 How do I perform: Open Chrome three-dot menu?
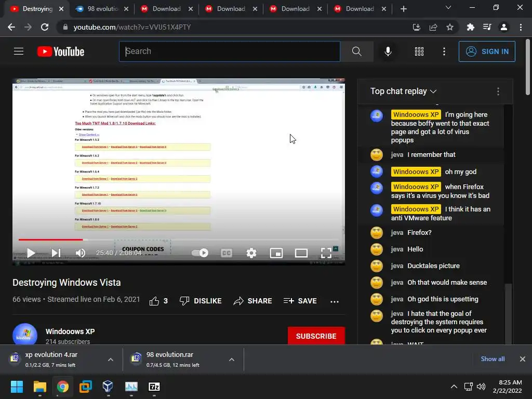pos(521,27)
